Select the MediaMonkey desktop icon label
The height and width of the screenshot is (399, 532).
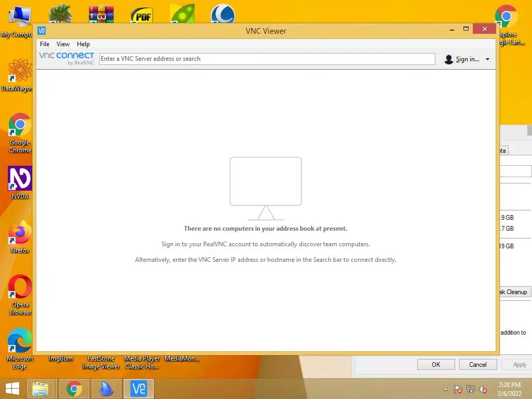tap(182, 358)
